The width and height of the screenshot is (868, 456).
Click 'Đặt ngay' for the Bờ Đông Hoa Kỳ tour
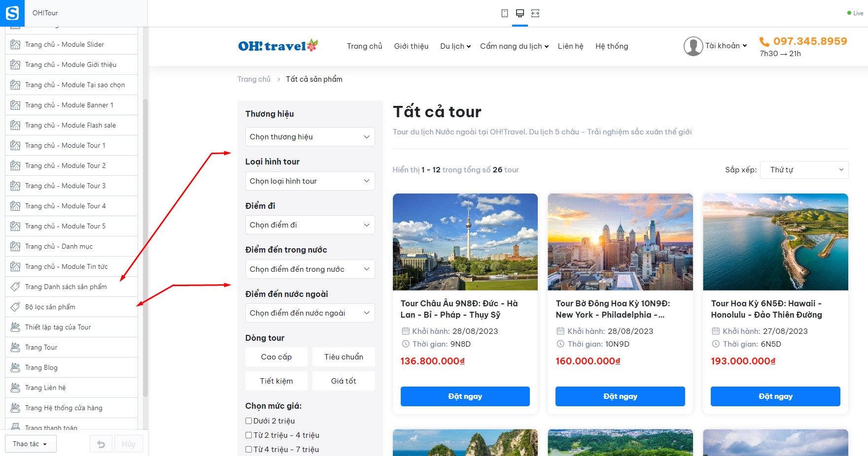tap(620, 396)
